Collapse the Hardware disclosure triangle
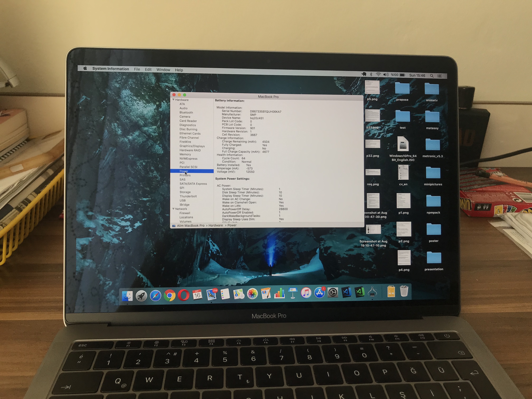The height and width of the screenshot is (399, 532). coord(173,100)
